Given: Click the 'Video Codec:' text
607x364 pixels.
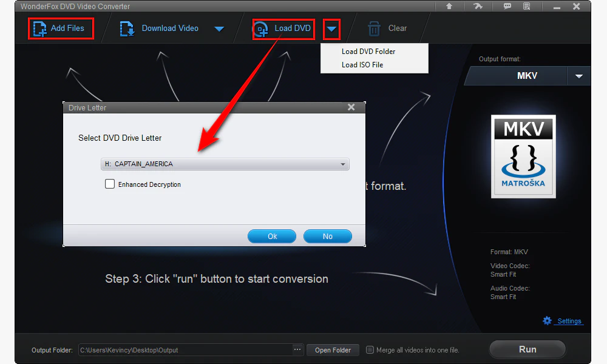Looking at the screenshot, I should pyautogui.click(x=510, y=266).
